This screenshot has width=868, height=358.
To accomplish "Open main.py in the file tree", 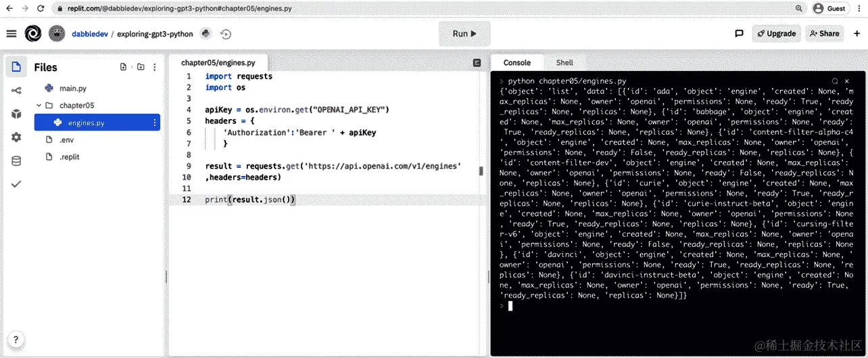I will 73,88.
